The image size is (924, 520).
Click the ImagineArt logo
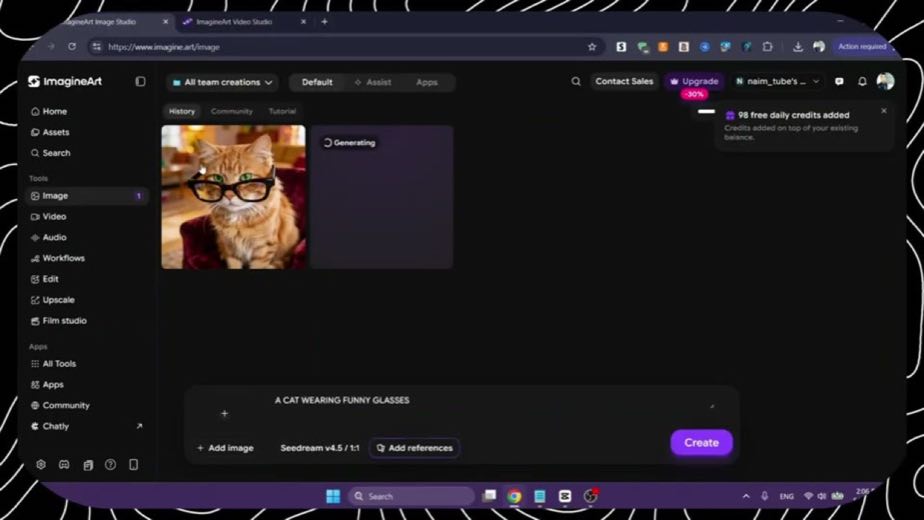(x=65, y=81)
